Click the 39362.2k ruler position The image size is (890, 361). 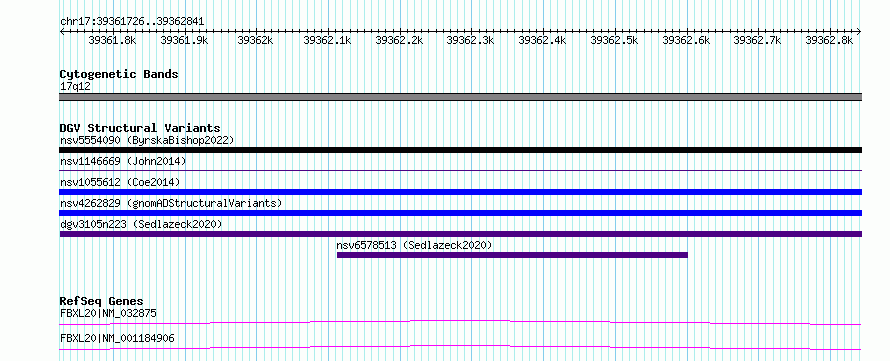[400, 40]
